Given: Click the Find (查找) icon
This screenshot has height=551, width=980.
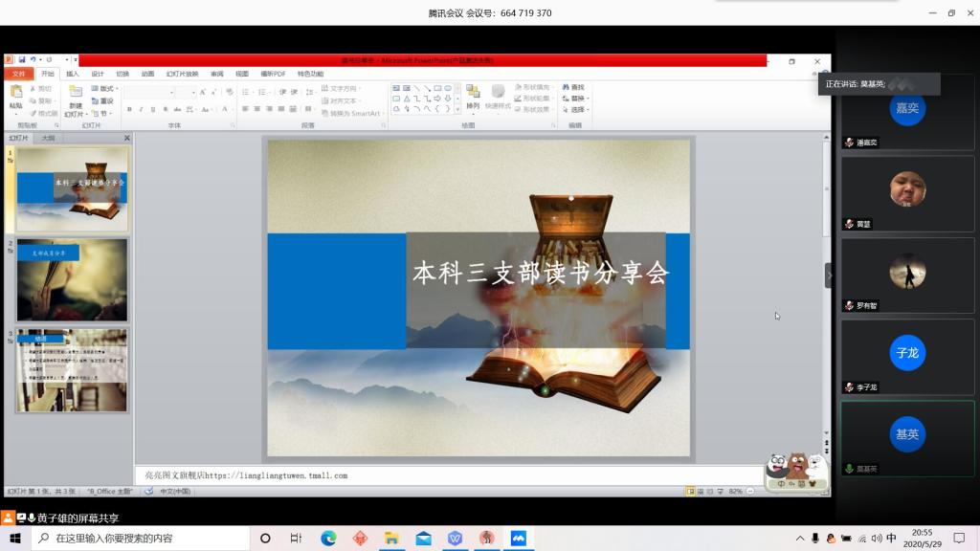Looking at the screenshot, I should pos(574,88).
